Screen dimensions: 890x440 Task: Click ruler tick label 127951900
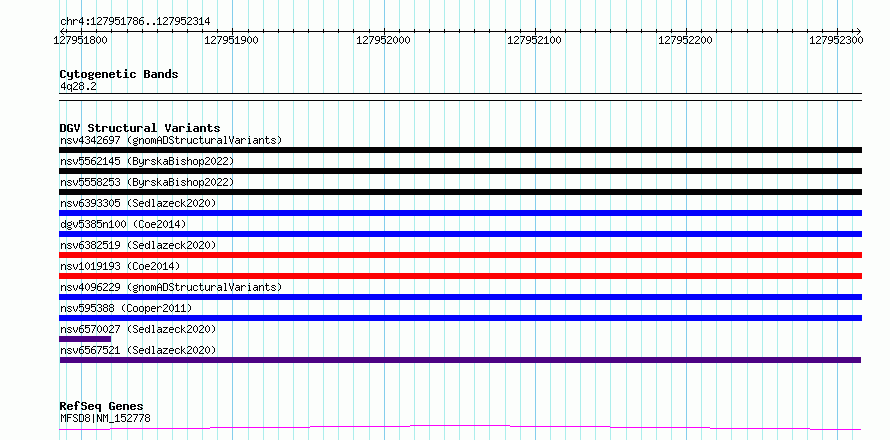(231, 40)
